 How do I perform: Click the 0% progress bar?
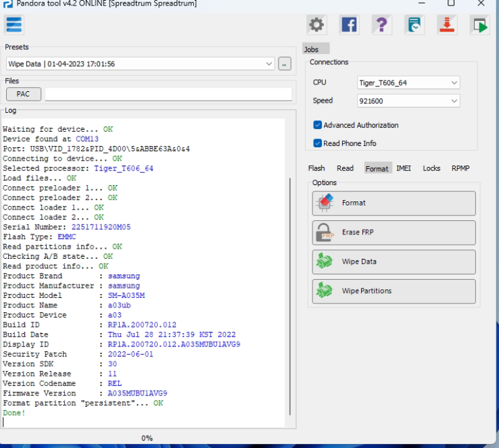tap(147, 438)
